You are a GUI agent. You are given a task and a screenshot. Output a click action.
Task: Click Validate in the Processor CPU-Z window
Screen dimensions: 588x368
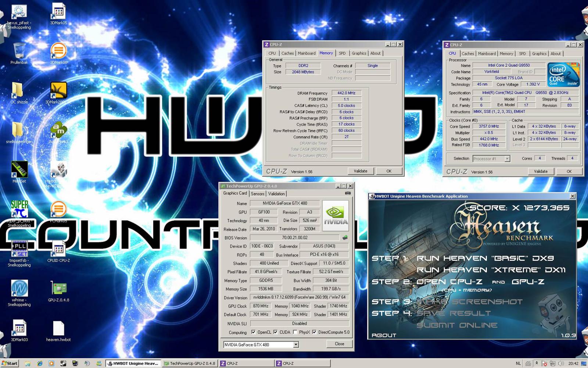(541, 171)
